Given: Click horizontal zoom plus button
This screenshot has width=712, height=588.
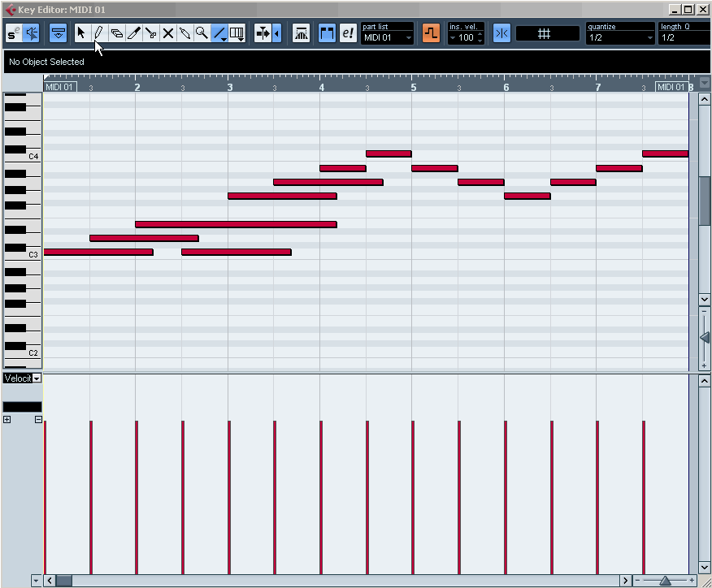Looking at the screenshot, I should pyautogui.click(x=692, y=581).
